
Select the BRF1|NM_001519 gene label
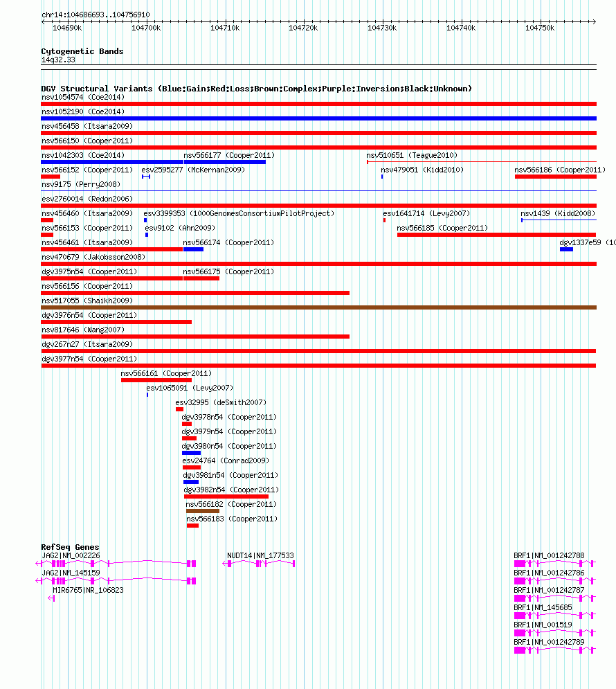coord(543,625)
